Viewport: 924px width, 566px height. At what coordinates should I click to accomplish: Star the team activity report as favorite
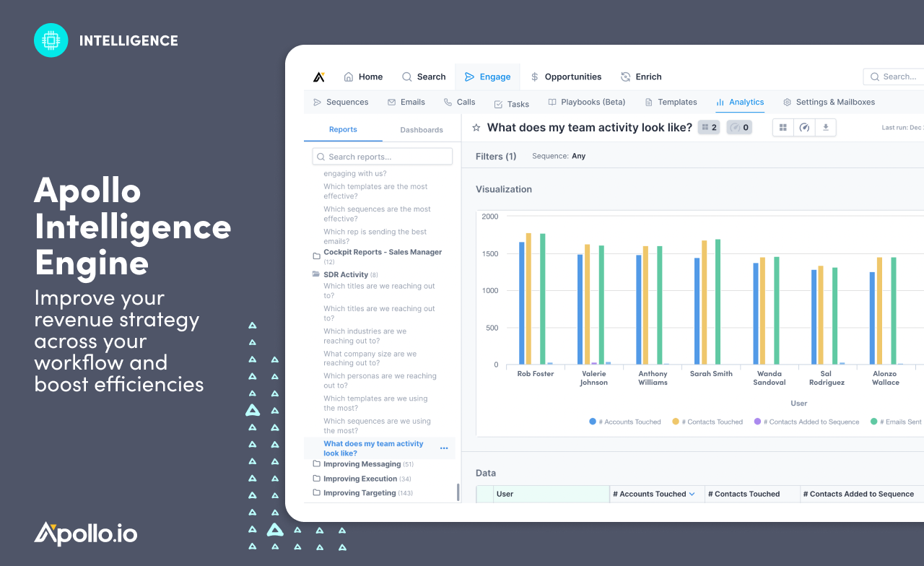(476, 128)
